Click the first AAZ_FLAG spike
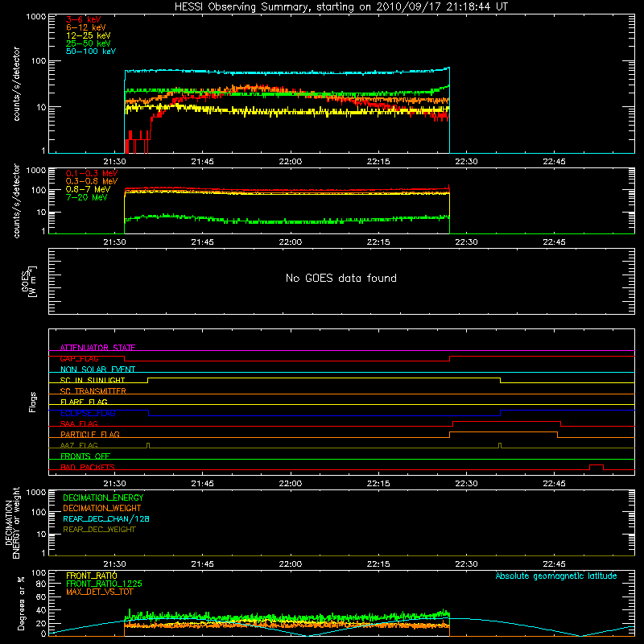This screenshot has width=644, height=644. coord(148,445)
